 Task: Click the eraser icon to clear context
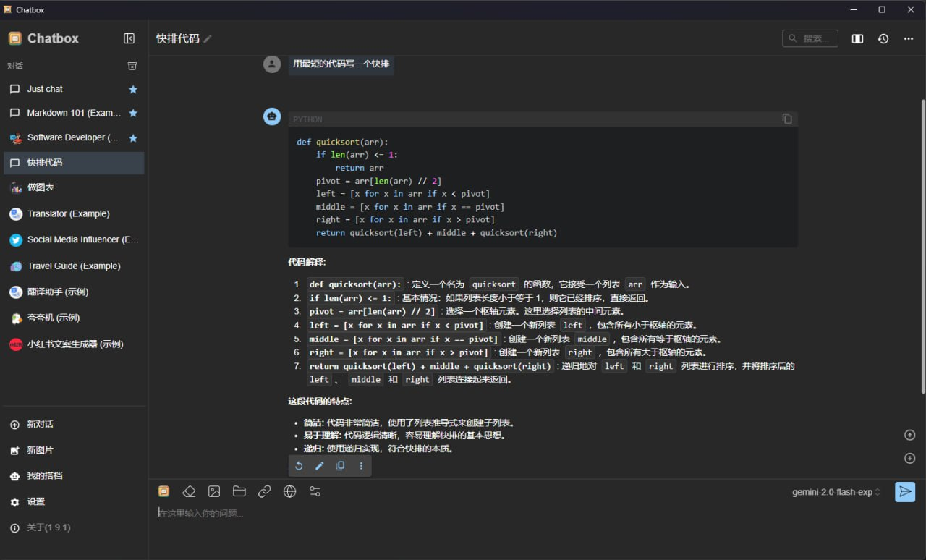[x=189, y=492]
